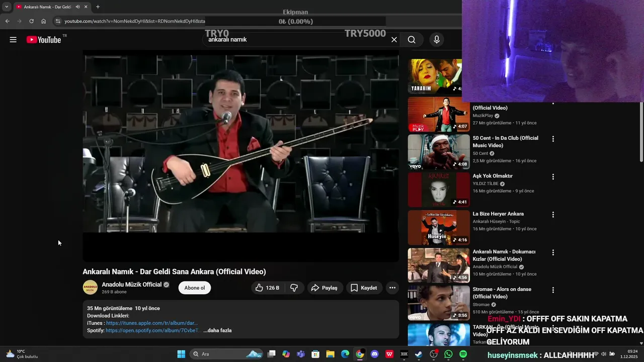Screen dimensions: 644x362
Task: Play Dokumacı Kızlar video thumbnail
Action: (439, 265)
